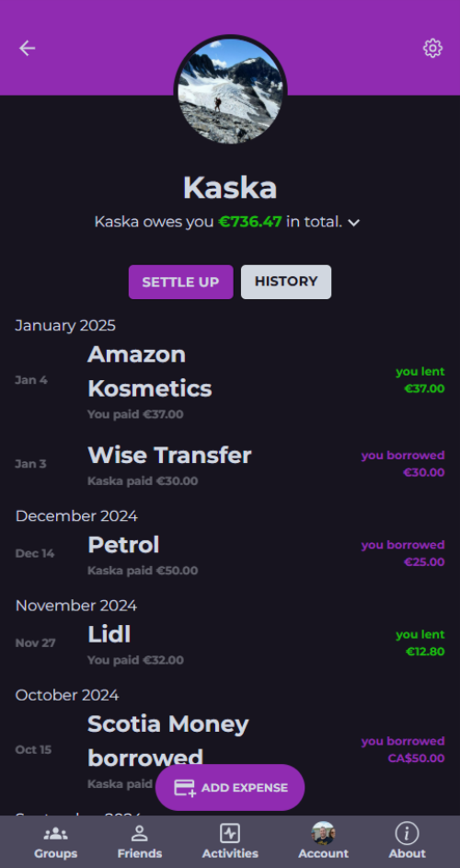Select the CA$50.00 borrowed amount

[416, 758]
